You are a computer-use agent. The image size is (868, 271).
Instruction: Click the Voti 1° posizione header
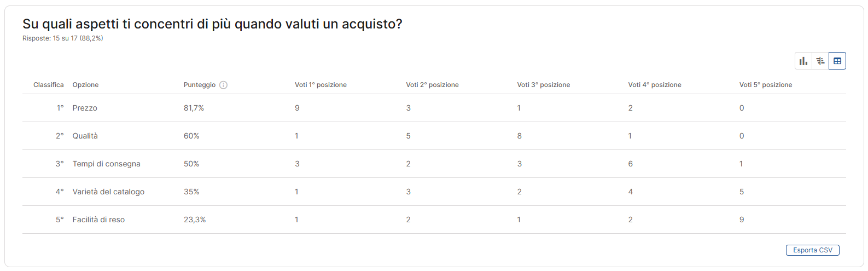(x=321, y=85)
